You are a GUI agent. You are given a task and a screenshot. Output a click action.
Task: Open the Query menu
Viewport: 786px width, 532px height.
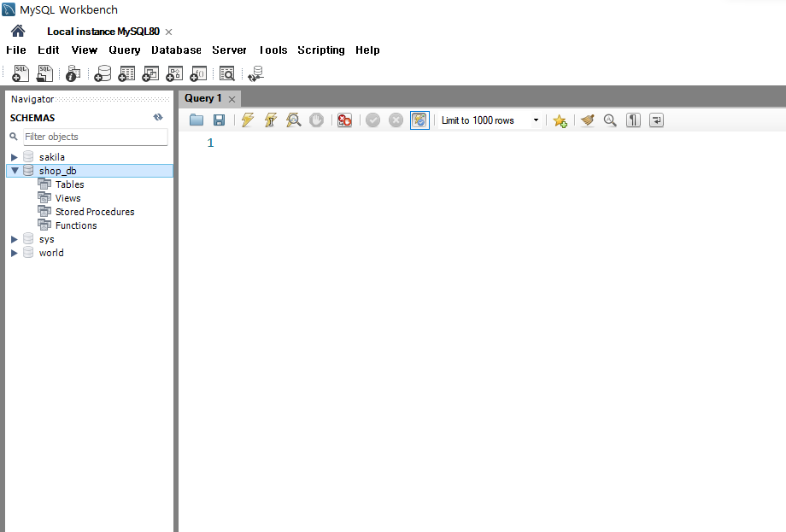[x=125, y=50]
